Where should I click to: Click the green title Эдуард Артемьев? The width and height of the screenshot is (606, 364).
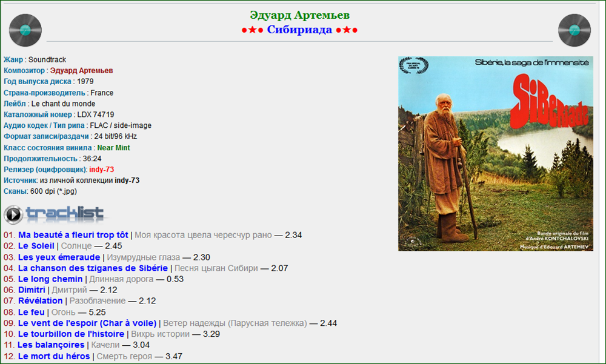299,15
